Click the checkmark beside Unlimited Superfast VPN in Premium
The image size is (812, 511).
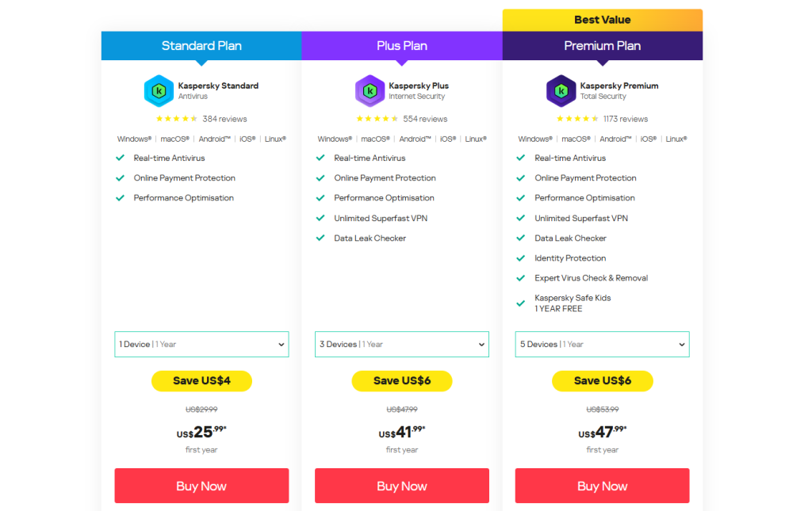click(520, 218)
